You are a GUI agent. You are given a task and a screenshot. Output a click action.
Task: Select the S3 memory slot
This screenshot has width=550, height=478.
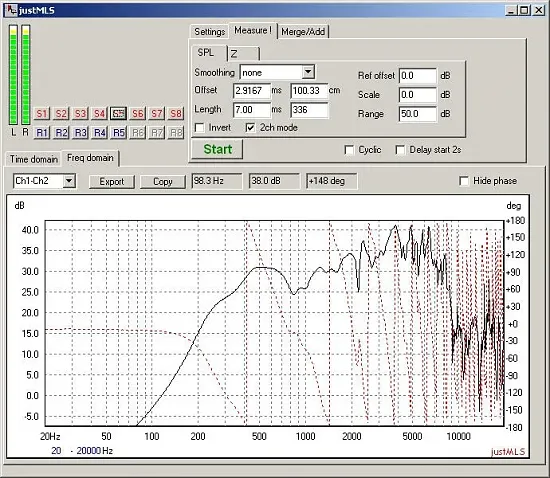coord(80,114)
